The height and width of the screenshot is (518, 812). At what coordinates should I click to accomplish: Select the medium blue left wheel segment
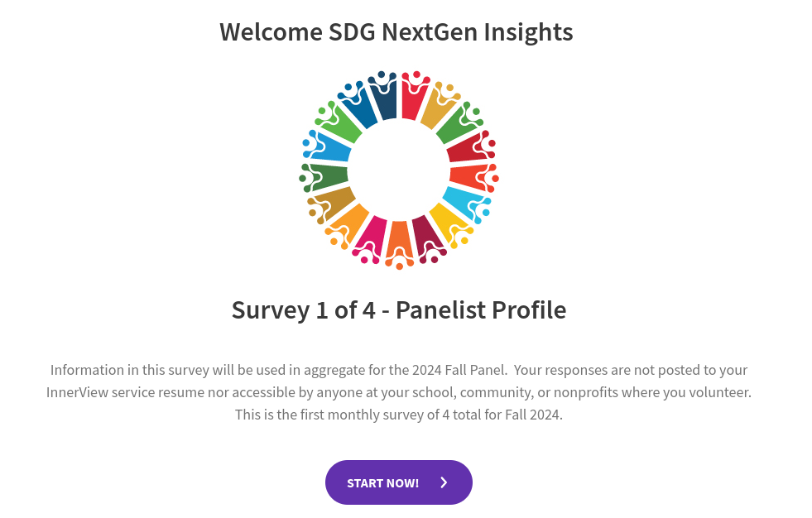pyautogui.click(x=330, y=149)
